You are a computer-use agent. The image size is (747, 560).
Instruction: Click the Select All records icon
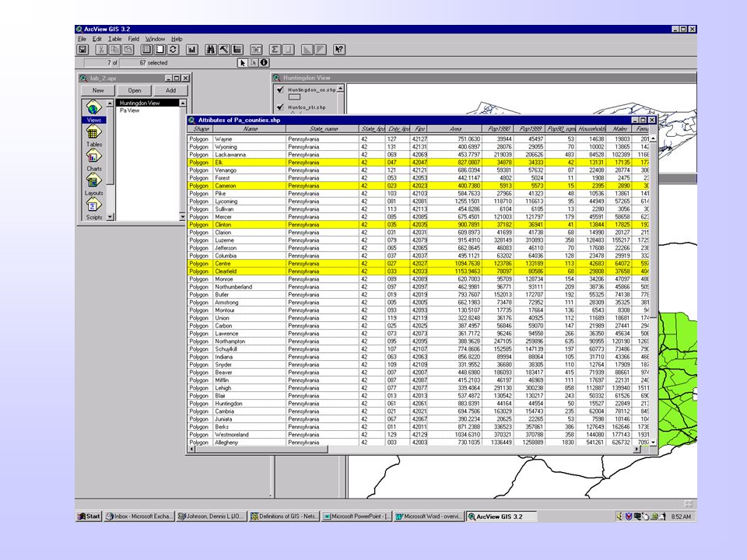click(147, 50)
